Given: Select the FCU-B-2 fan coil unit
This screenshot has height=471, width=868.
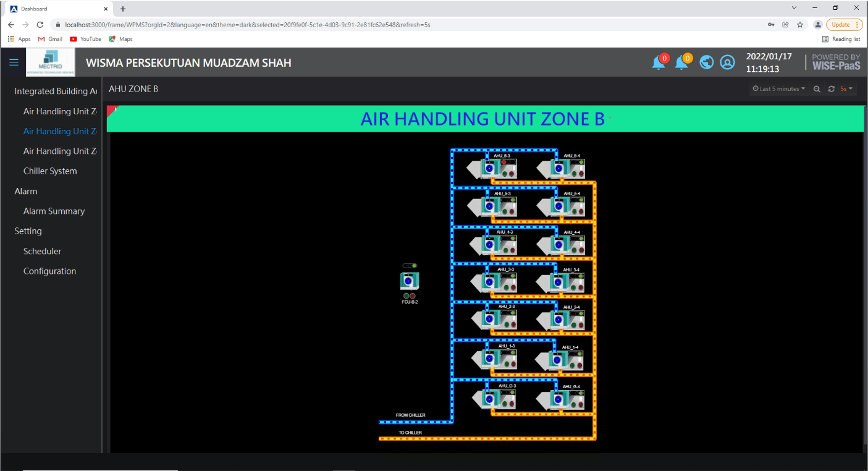Looking at the screenshot, I should (x=409, y=281).
